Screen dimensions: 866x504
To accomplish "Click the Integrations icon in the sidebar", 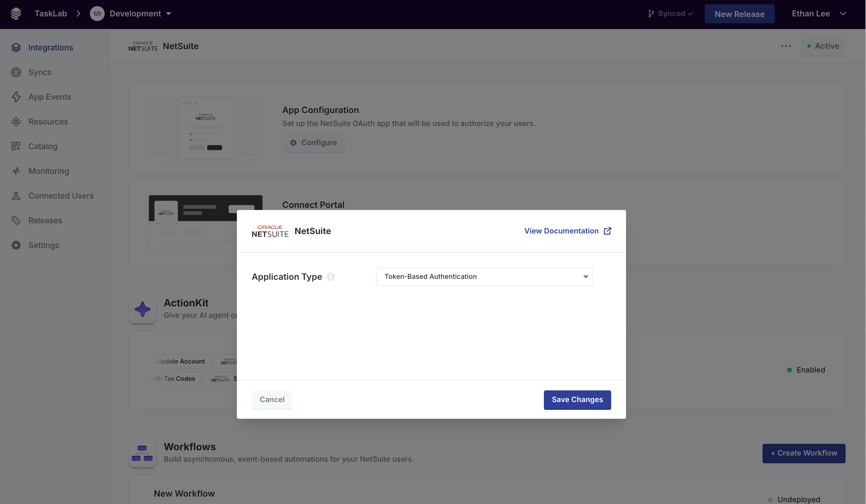I will click(x=16, y=48).
